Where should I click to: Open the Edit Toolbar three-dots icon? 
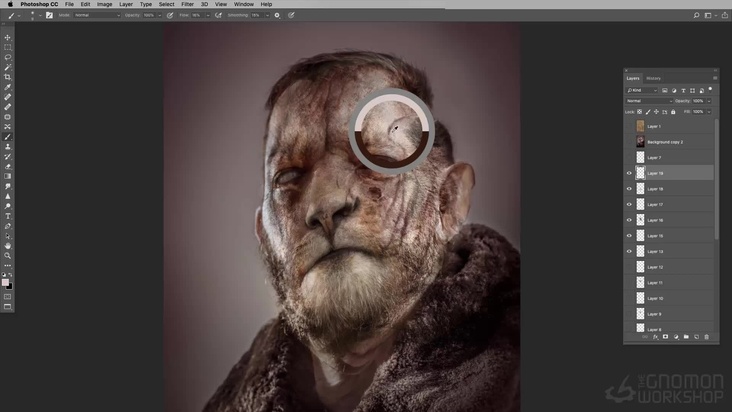coord(7,265)
